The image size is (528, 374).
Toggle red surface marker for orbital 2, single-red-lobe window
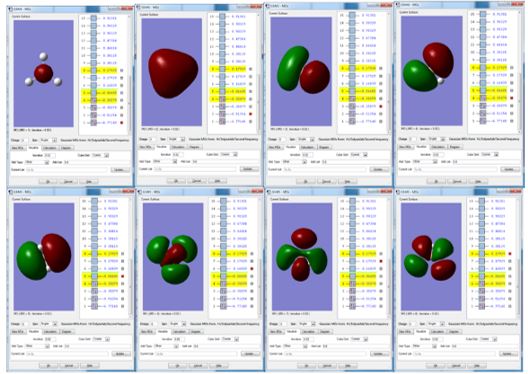[251, 114]
